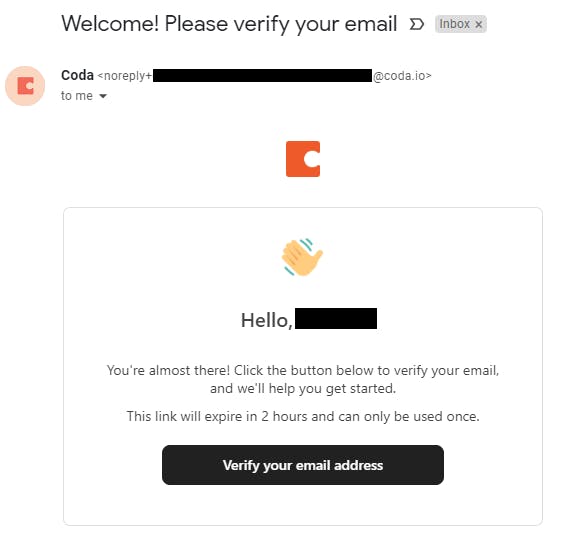Select the Inbox label tag

454,24
